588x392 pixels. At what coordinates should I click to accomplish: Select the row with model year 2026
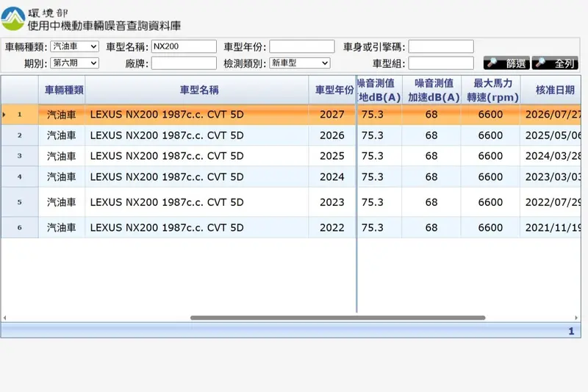click(291, 135)
